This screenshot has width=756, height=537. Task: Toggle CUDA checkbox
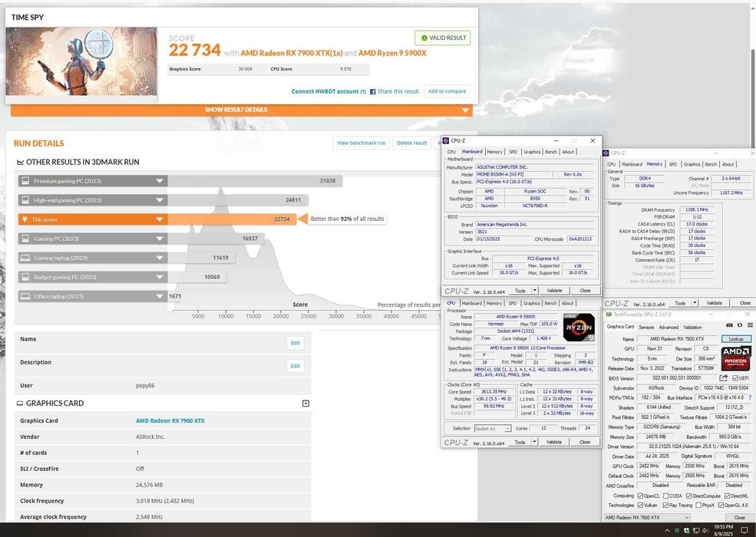[666, 496]
